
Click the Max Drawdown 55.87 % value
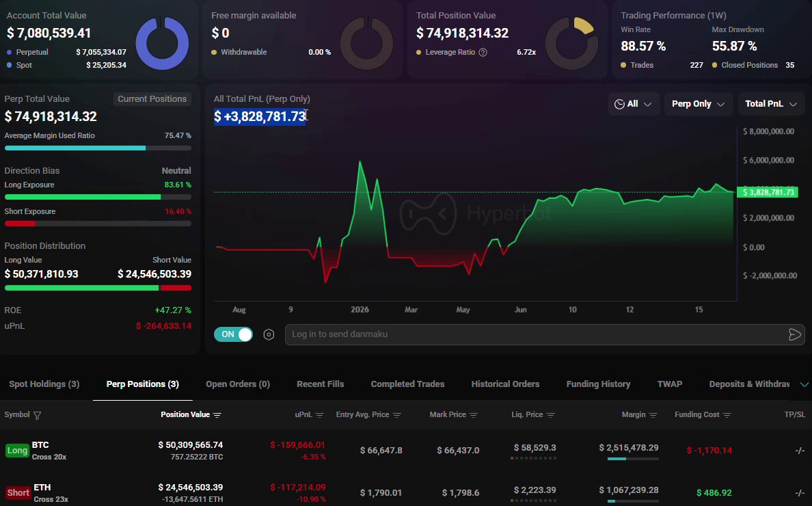point(734,46)
